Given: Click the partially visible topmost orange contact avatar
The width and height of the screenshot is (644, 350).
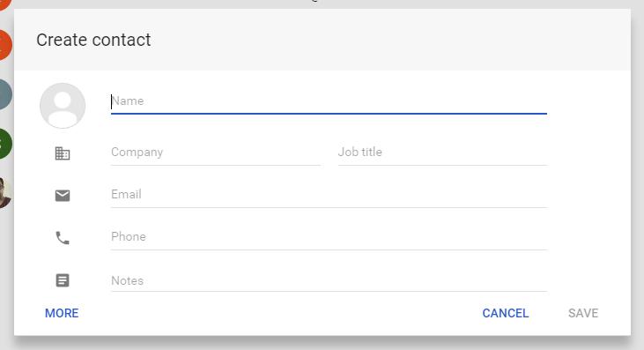Looking at the screenshot, I should [6, 5].
